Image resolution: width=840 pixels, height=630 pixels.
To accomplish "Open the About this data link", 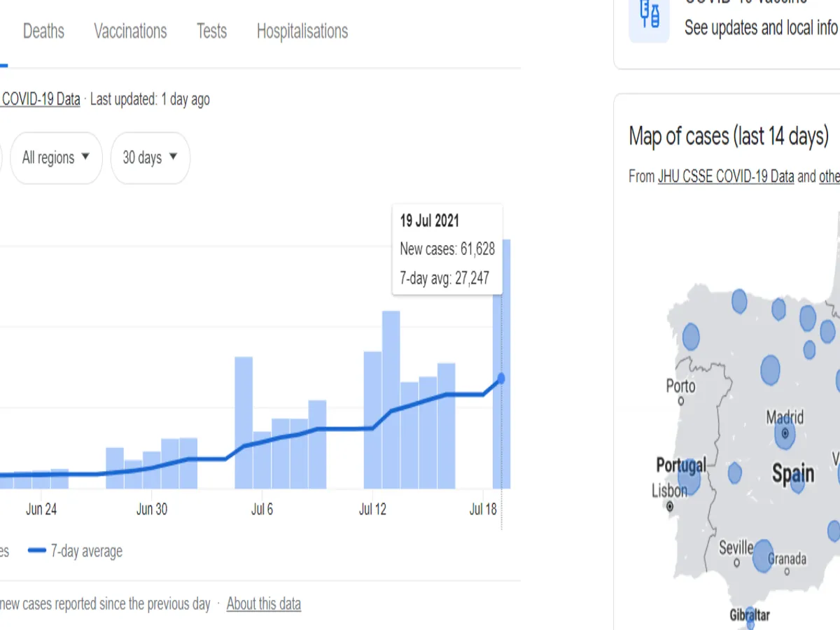I will tap(263, 603).
